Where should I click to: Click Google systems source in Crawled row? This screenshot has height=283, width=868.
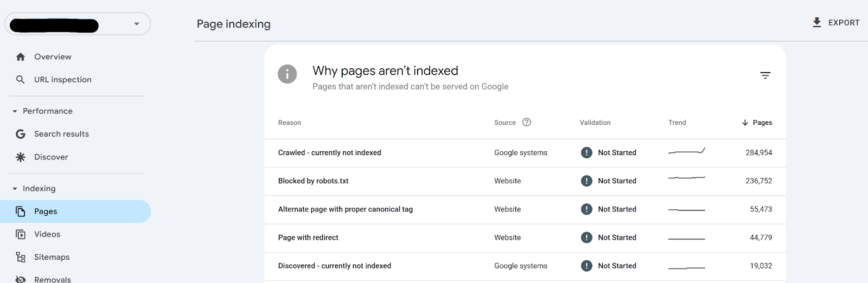tap(521, 153)
